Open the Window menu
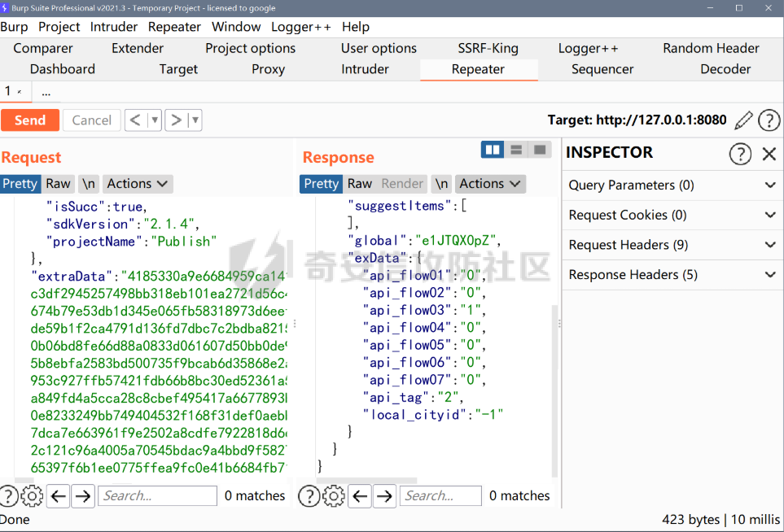Screen dimensions: 784x532 tap(236, 27)
